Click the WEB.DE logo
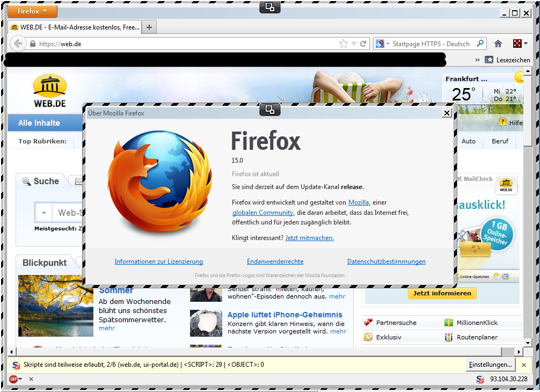Viewport: 540px width, 392px height. pyautogui.click(x=50, y=91)
